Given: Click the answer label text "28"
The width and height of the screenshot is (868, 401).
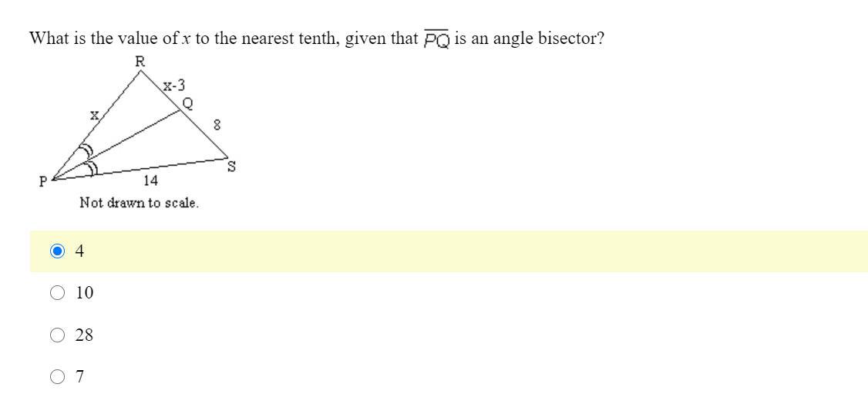Looking at the screenshot, I should 85,335.
